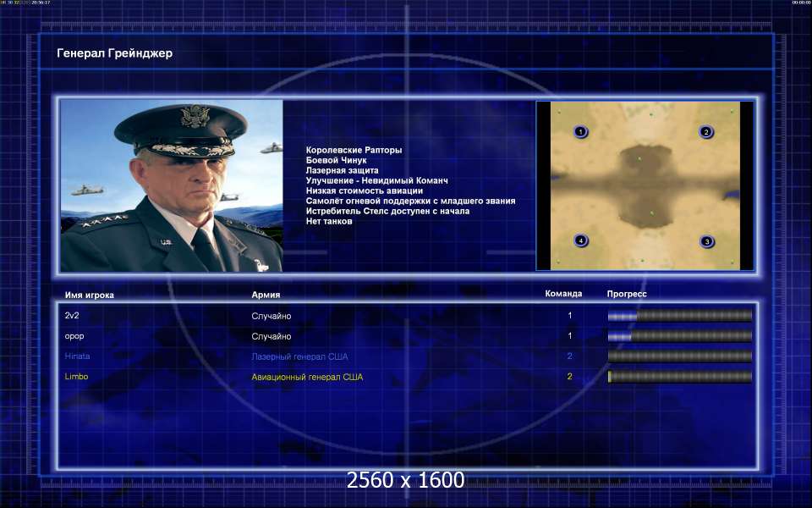Click 'Случайно' army in the 2v2 row
The image size is (812, 508).
(272, 316)
